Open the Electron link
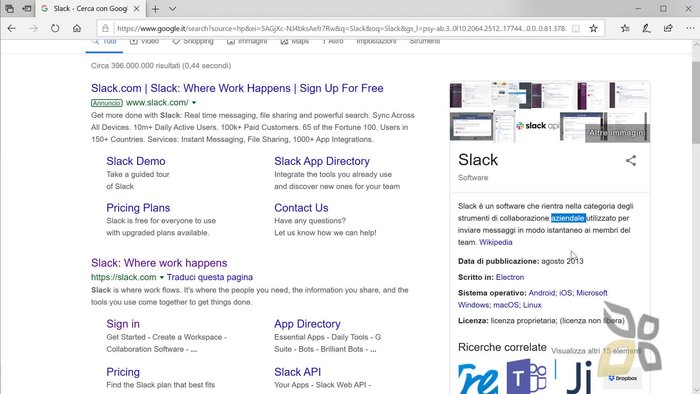 [x=510, y=277]
